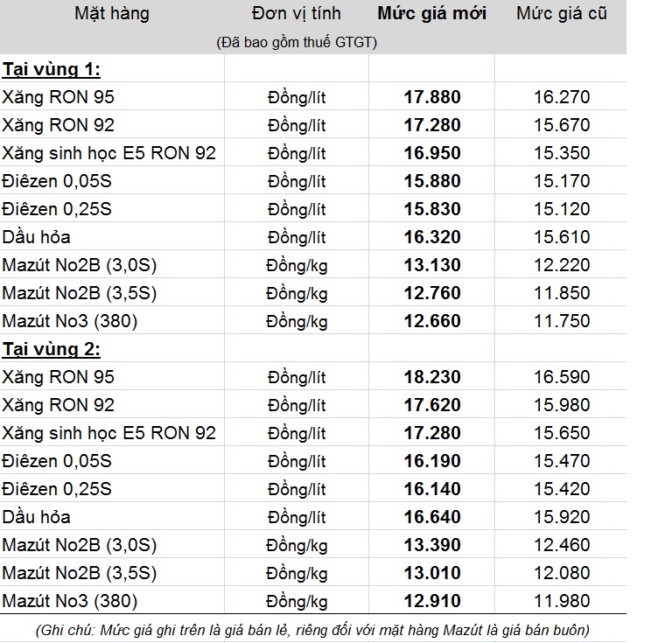672x643 pixels.
Task: Click the 'Mức giá cũ' header
Action: coord(562,14)
